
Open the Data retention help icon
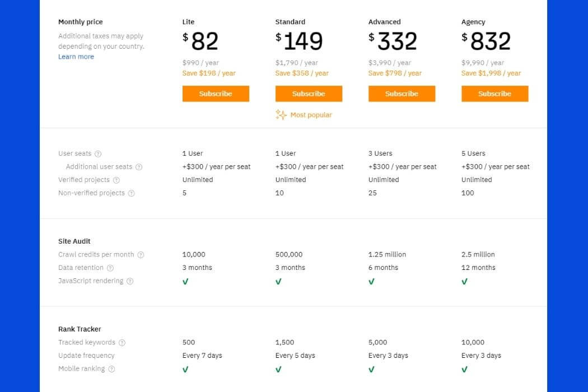coord(110,268)
